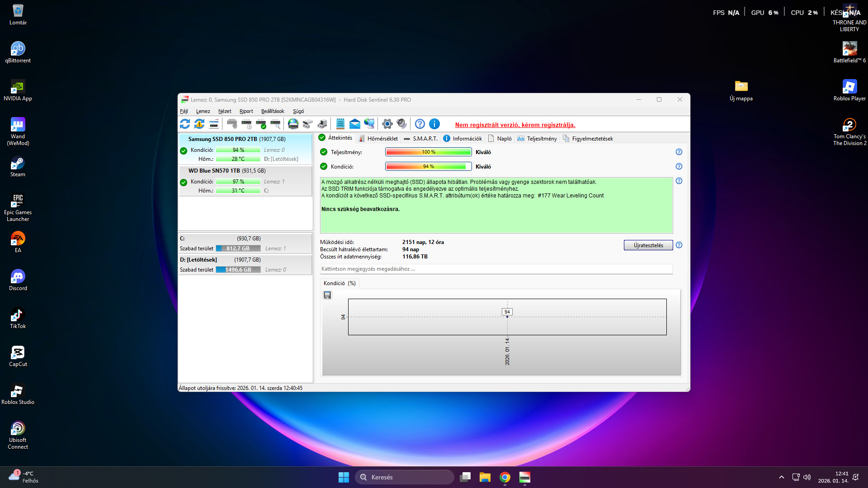Click the save floppy icon above graph

[327, 295]
